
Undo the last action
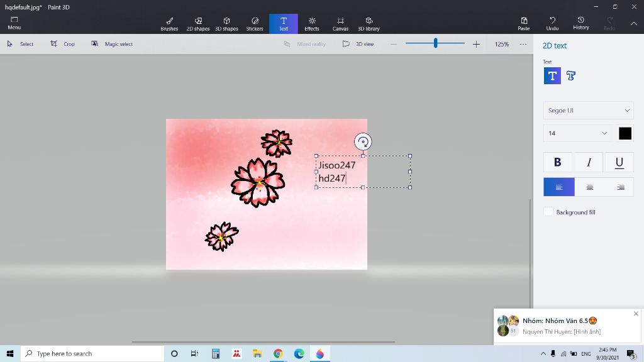coord(552,24)
